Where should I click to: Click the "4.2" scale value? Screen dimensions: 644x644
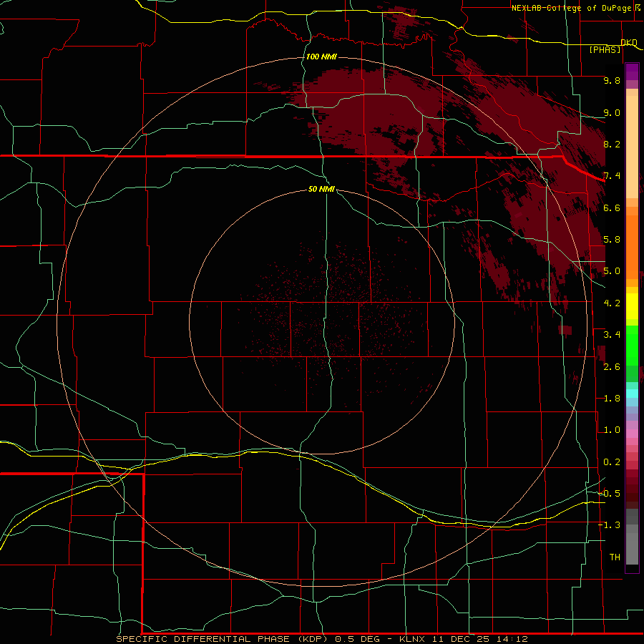(x=612, y=303)
